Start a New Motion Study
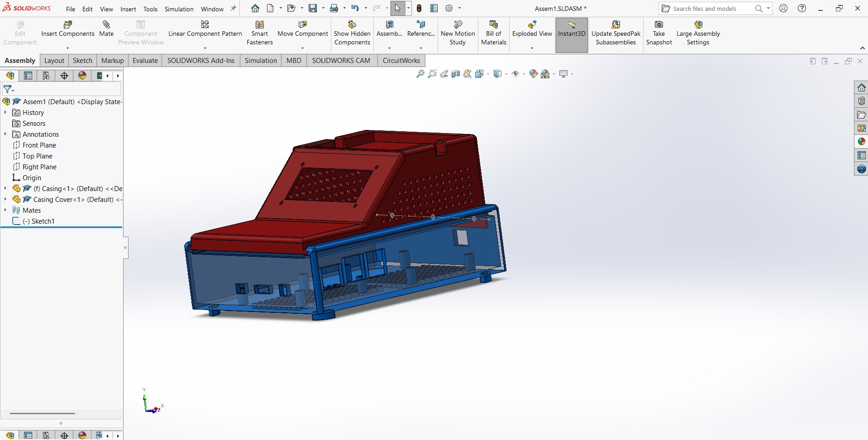This screenshot has height=440, width=868. (458, 33)
